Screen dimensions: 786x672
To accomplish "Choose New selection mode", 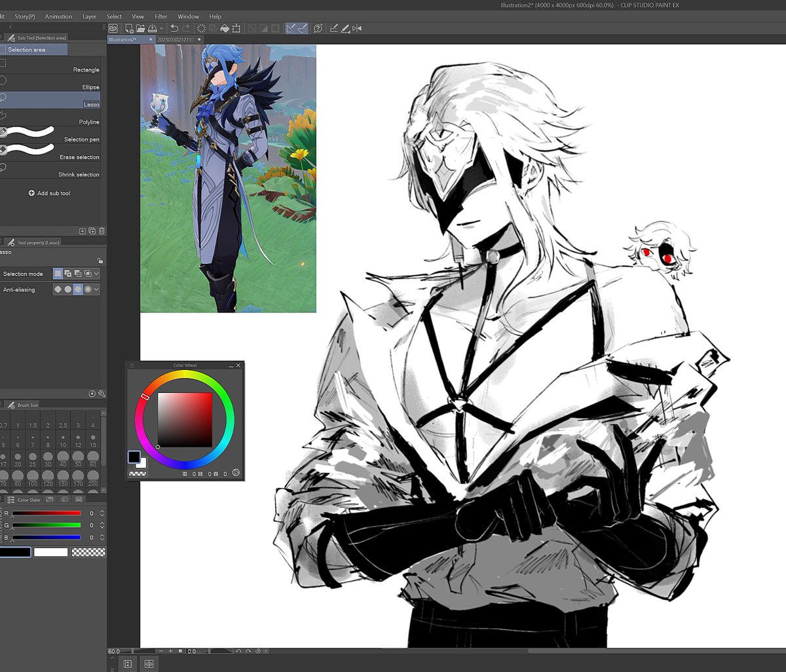I will (58, 274).
